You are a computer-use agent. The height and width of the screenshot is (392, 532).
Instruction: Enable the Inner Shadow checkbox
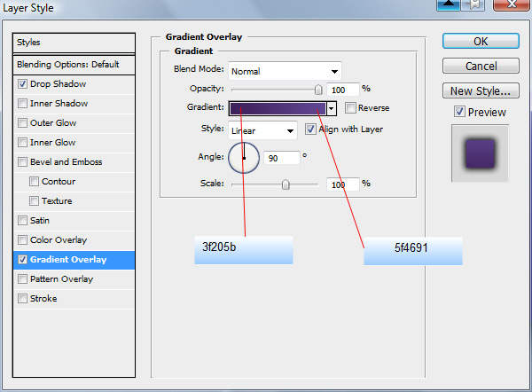[22, 103]
